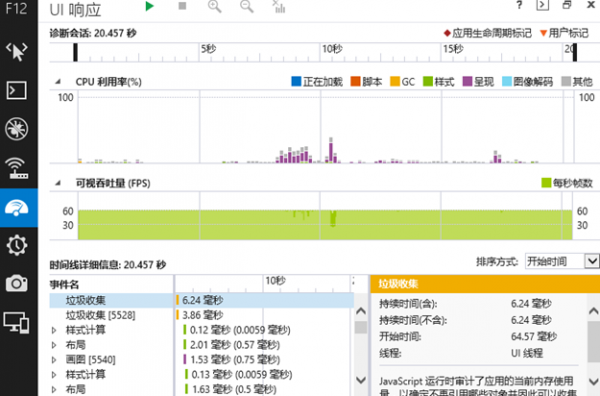Open help with the question mark icon
Image resolution: width=600 pixels, height=396 pixels.
(519, 5)
